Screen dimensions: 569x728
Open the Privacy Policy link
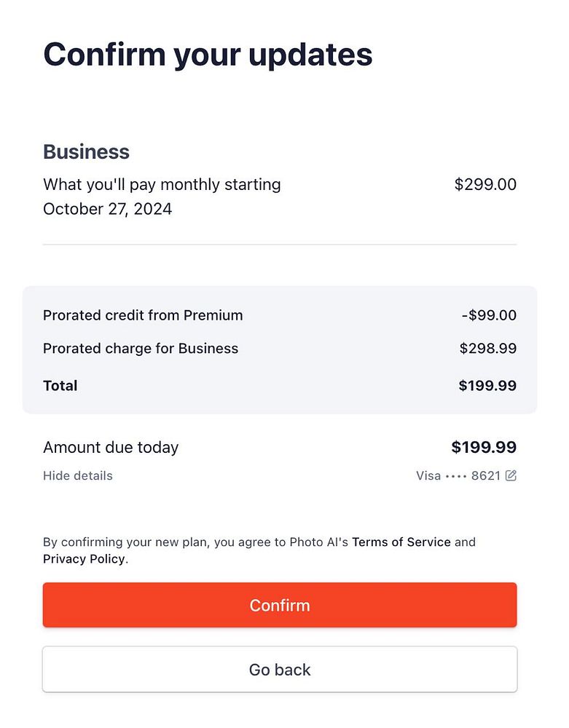[x=84, y=560]
